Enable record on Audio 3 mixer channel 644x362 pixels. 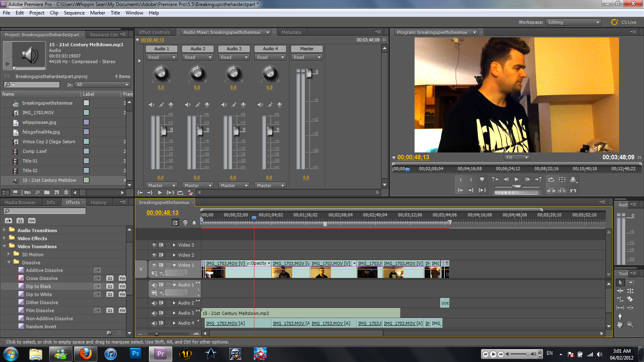tap(243, 105)
